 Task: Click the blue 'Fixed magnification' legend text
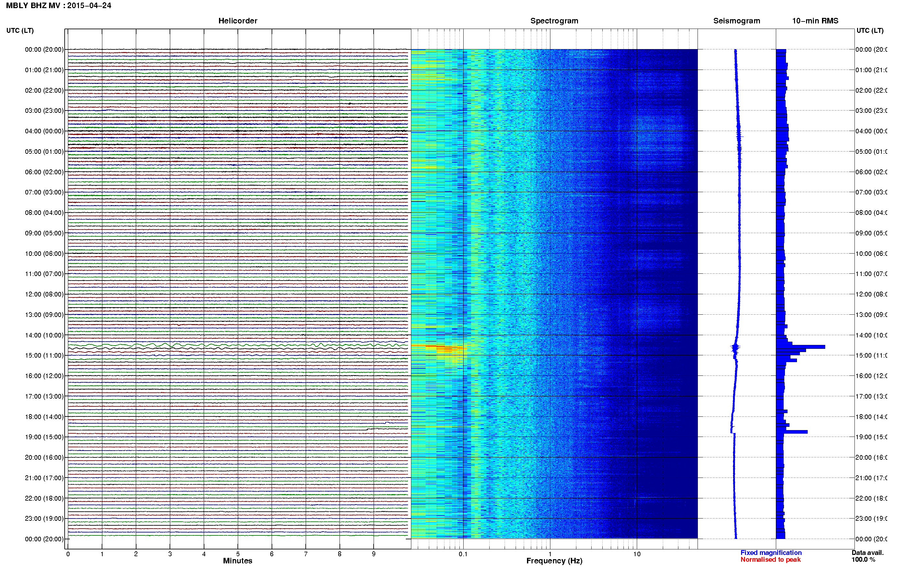(x=771, y=553)
